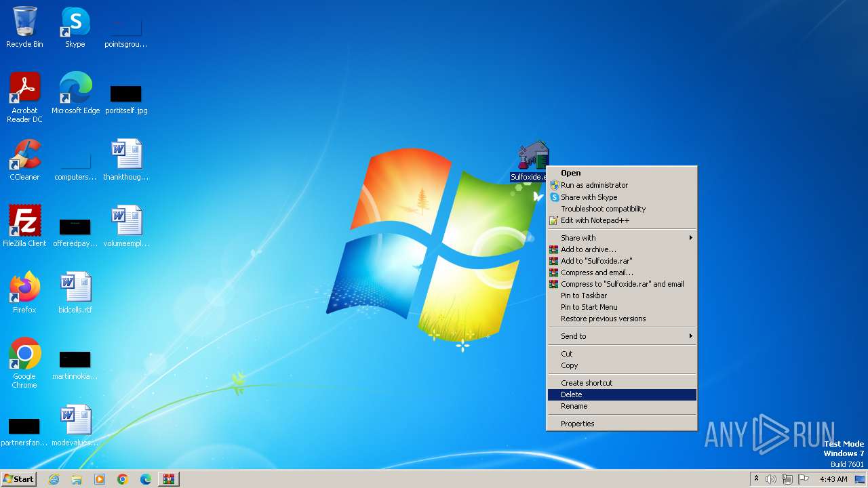Choose Pin to Start Menu
868x488 pixels.
(622, 307)
